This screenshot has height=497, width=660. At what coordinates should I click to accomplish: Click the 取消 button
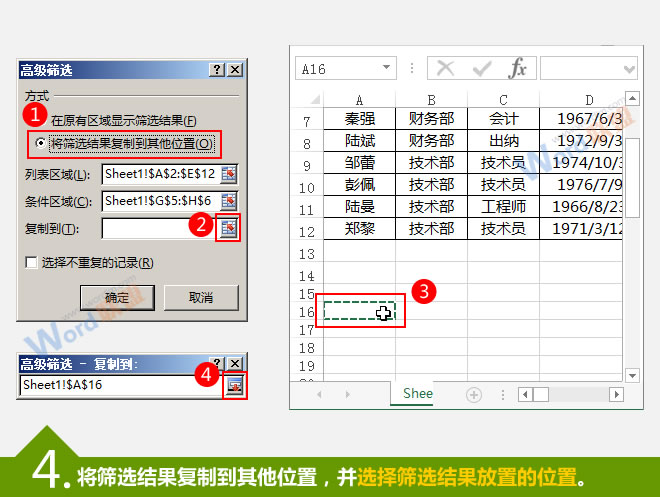pos(201,298)
